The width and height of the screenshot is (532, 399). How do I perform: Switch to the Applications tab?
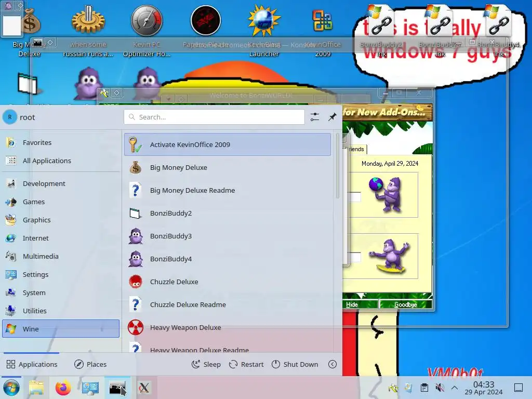[x=32, y=364]
